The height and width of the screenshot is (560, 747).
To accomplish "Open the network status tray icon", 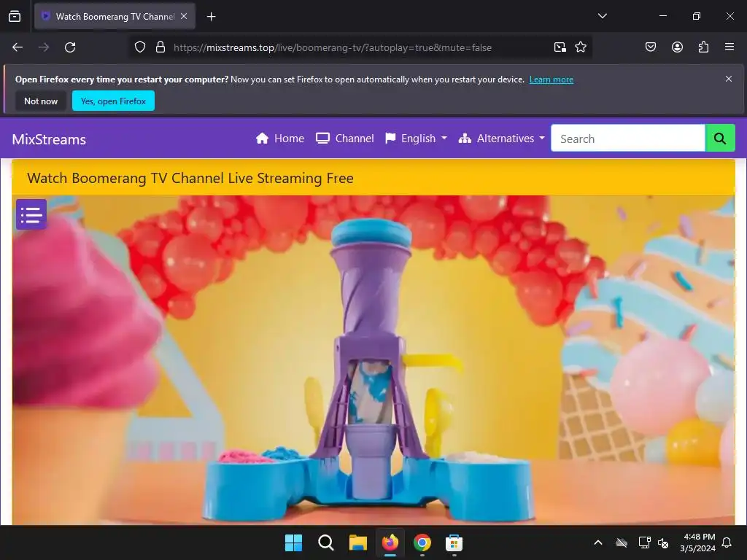I will coord(644,542).
